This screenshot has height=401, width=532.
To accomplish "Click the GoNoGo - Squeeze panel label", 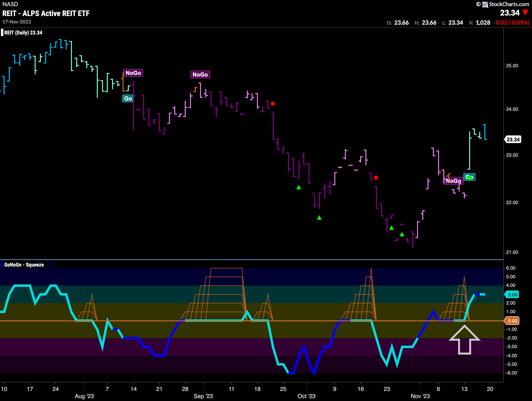I will 24,265.
